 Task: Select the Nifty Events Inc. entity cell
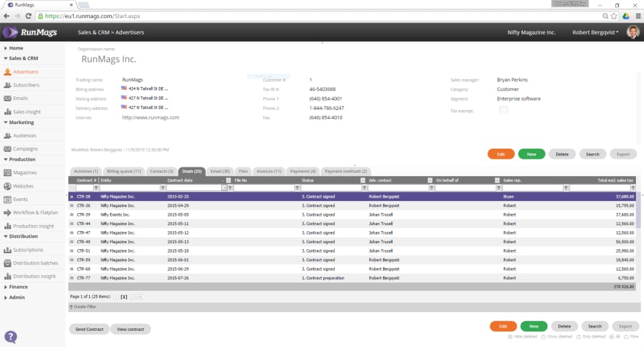115,214
